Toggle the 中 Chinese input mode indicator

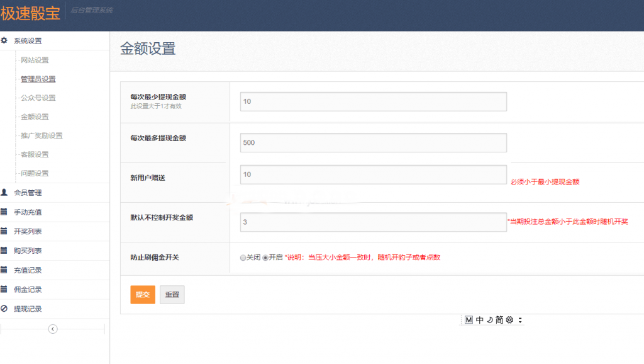coord(479,320)
